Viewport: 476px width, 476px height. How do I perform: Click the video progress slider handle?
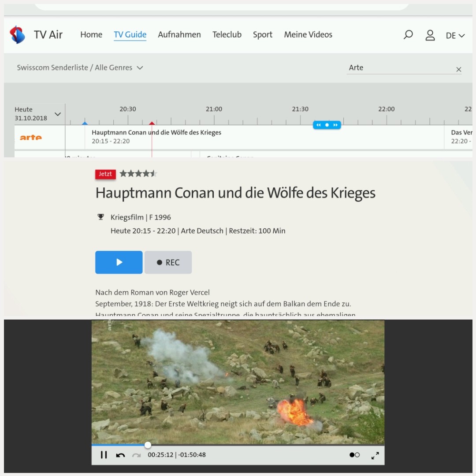(x=148, y=445)
